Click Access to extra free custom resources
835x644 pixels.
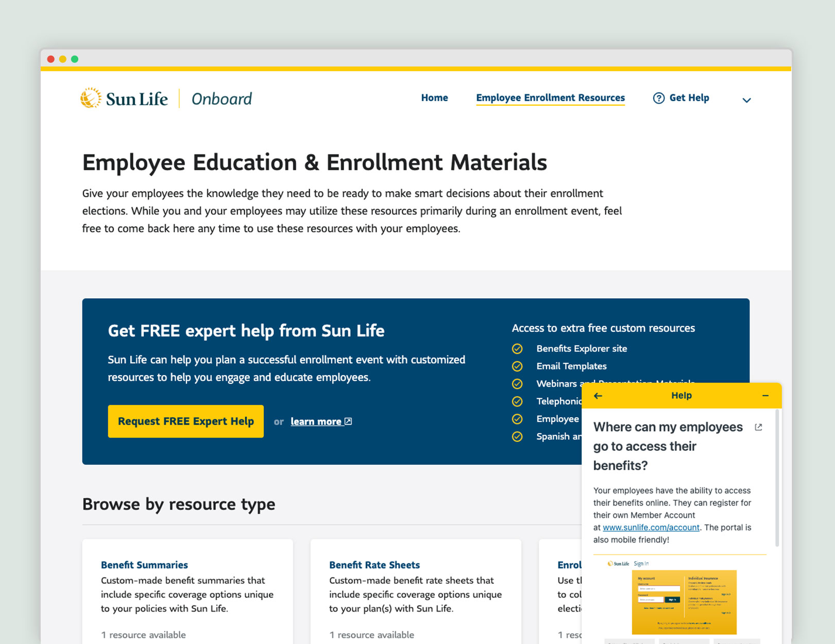coord(603,328)
